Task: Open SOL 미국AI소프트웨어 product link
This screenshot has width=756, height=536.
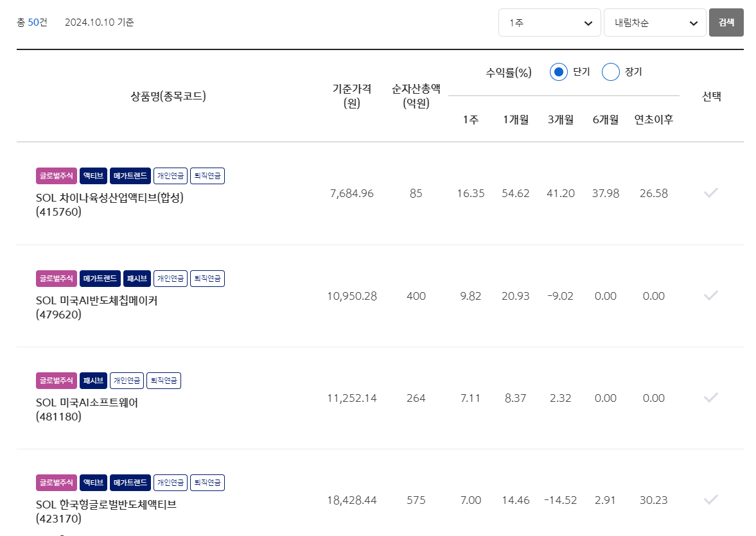Action: point(87,410)
